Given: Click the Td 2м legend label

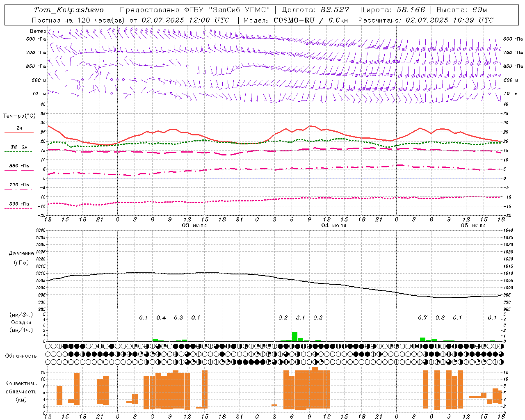Looking at the screenshot, I should tap(19, 147).
